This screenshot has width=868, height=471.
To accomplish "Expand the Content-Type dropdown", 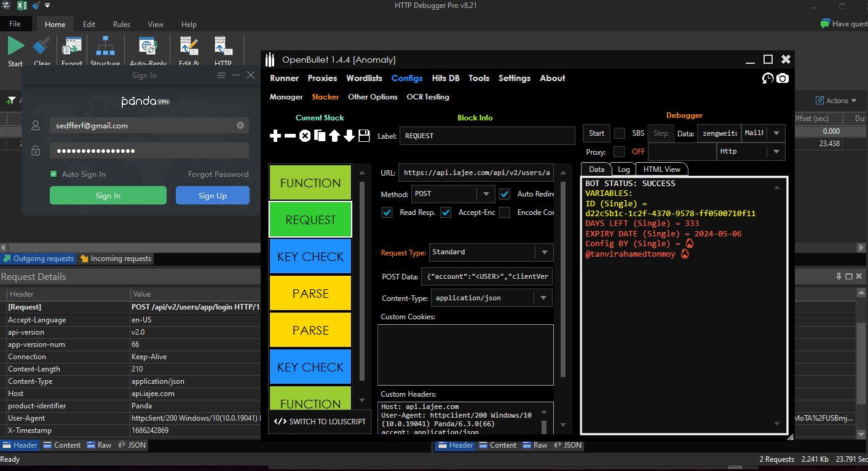I will click(543, 298).
